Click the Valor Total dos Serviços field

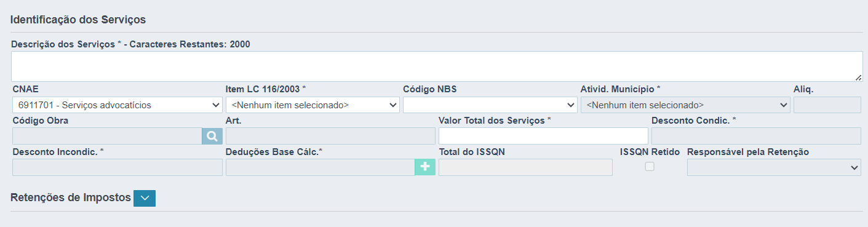coord(543,136)
